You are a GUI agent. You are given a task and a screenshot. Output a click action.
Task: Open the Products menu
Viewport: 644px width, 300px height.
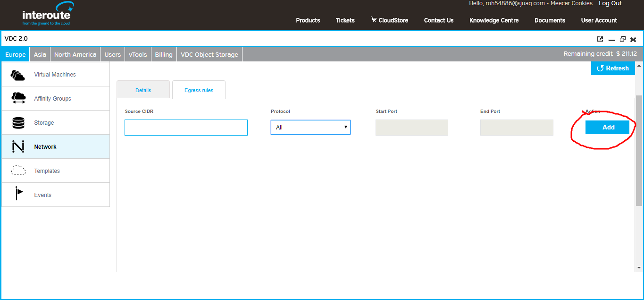[x=308, y=20]
